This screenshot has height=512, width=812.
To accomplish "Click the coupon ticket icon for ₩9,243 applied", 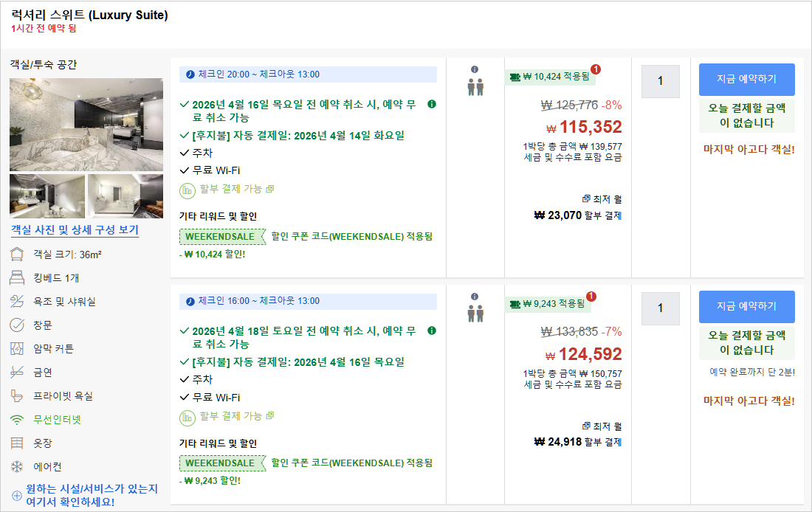I will (515, 305).
